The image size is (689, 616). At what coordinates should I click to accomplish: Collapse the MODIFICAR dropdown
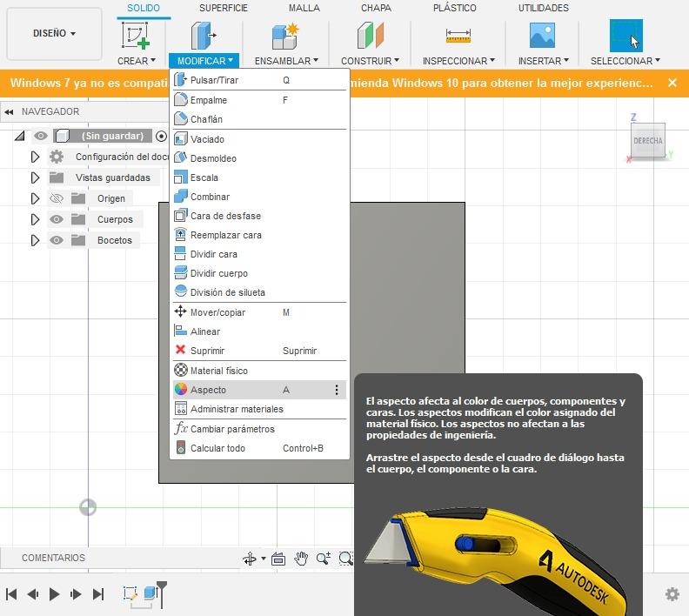[x=204, y=61]
